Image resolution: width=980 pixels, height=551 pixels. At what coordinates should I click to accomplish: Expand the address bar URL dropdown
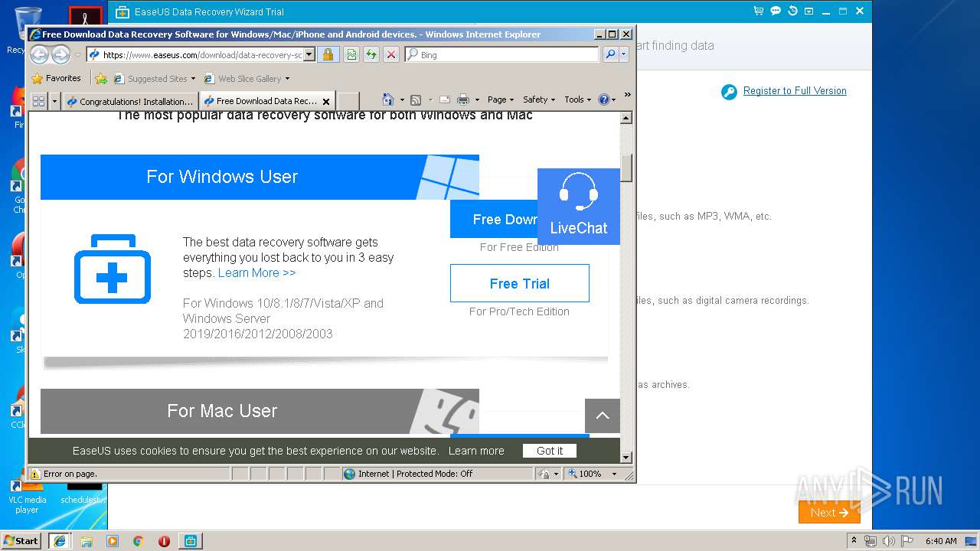[x=309, y=54]
